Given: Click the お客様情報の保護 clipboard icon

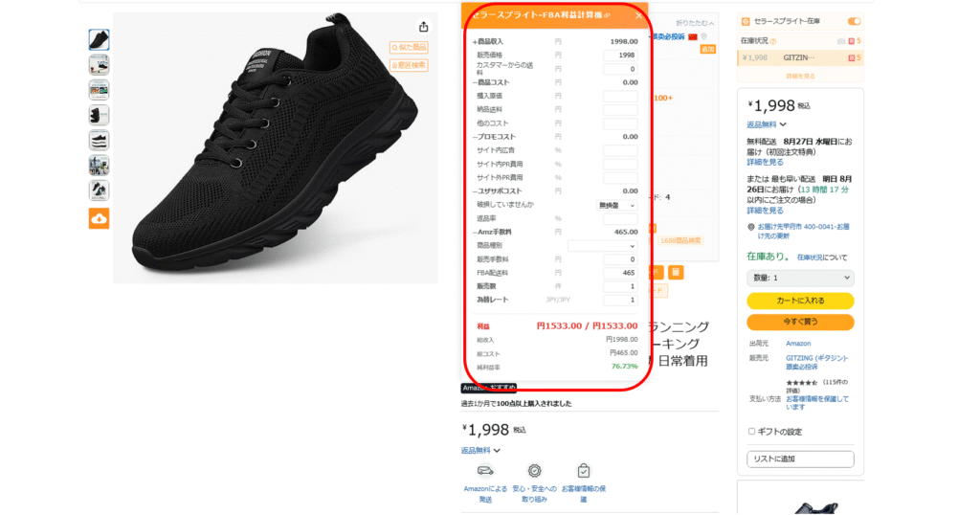Looking at the screenshot, I should pos(583,471).
